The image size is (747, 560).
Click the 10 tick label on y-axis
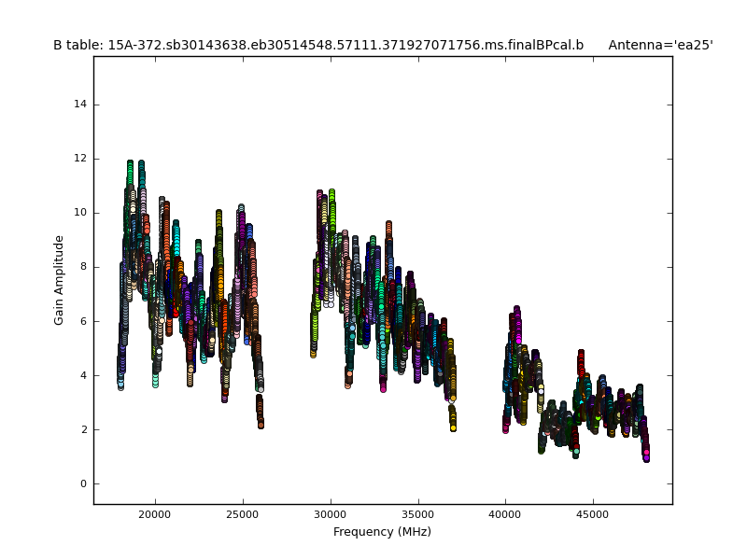pos(81,213)
